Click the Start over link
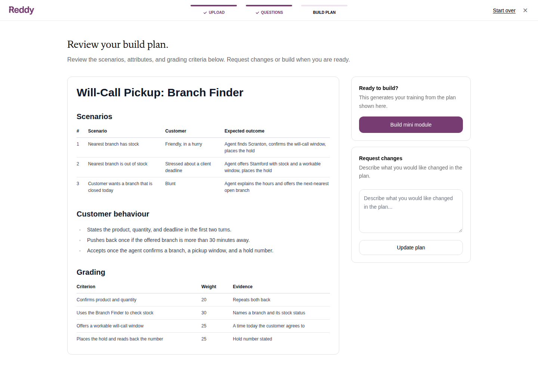The image size is (538, 392). coord(504,10)
